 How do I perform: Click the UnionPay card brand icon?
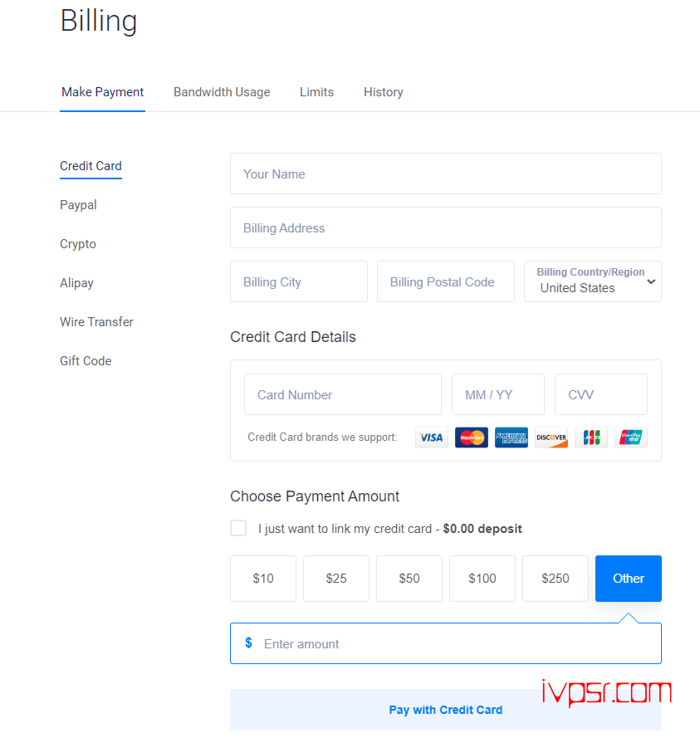(631, 437)
